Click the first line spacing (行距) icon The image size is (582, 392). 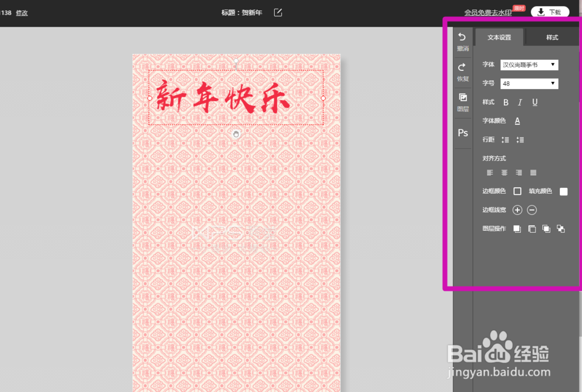pos(505,140)
